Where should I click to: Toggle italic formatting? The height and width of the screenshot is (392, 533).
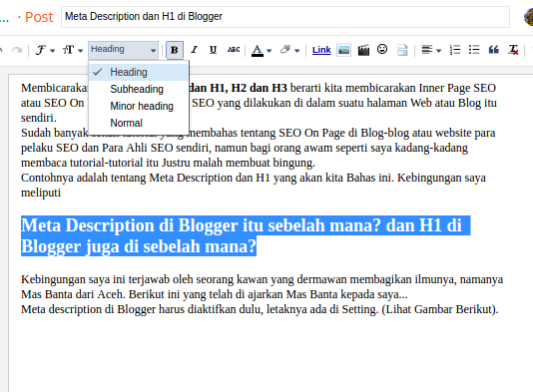click(194, 50)
